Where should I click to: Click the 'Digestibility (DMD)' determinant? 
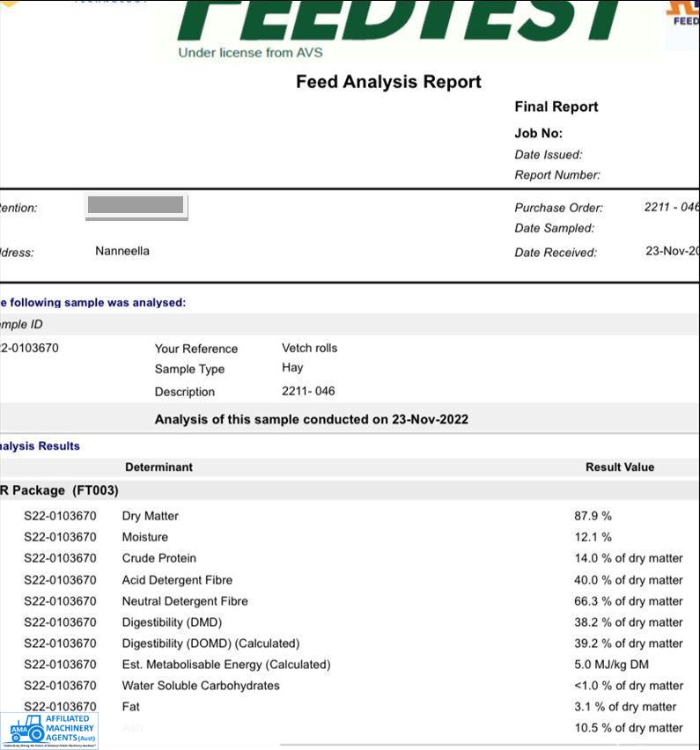point(172,622)
